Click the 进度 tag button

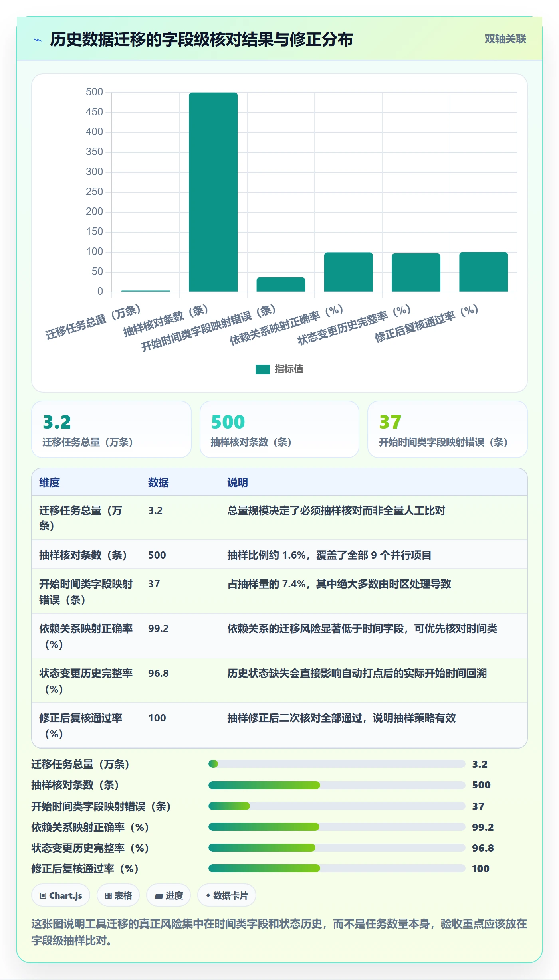pyautogui.click(x=168, y=895)
